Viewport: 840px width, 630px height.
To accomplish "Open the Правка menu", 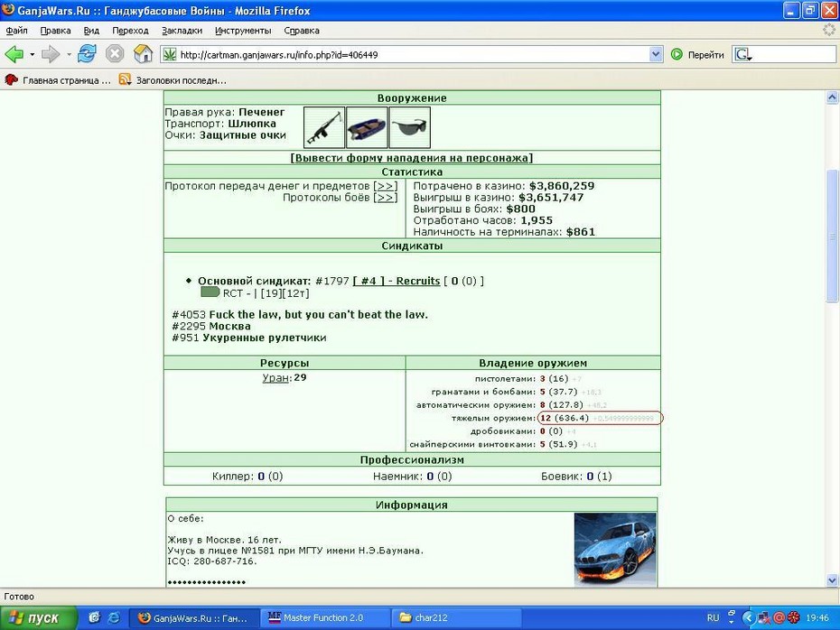I will 55,31.
